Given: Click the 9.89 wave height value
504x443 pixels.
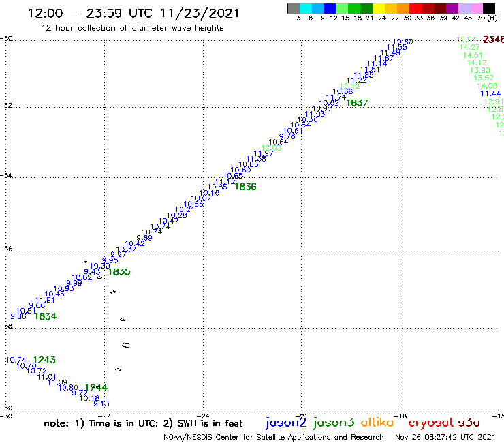Looking at the screenshot, I should click(144, 238).
